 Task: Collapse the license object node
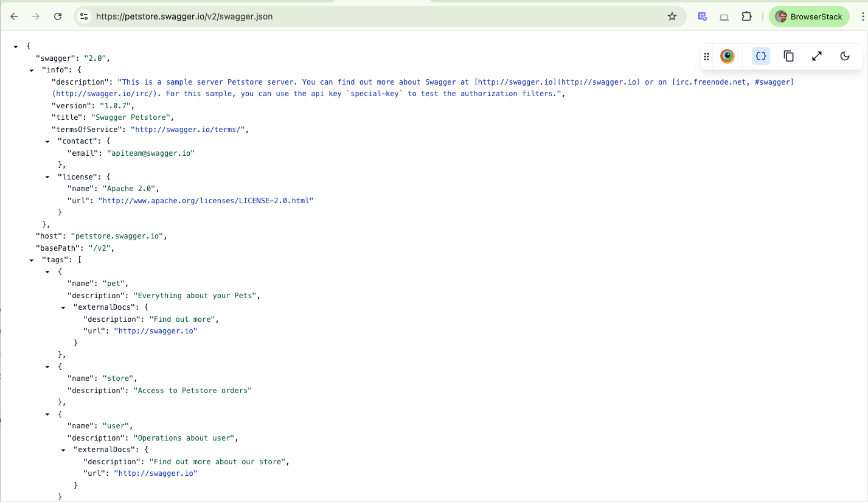[x=47, y=176]
